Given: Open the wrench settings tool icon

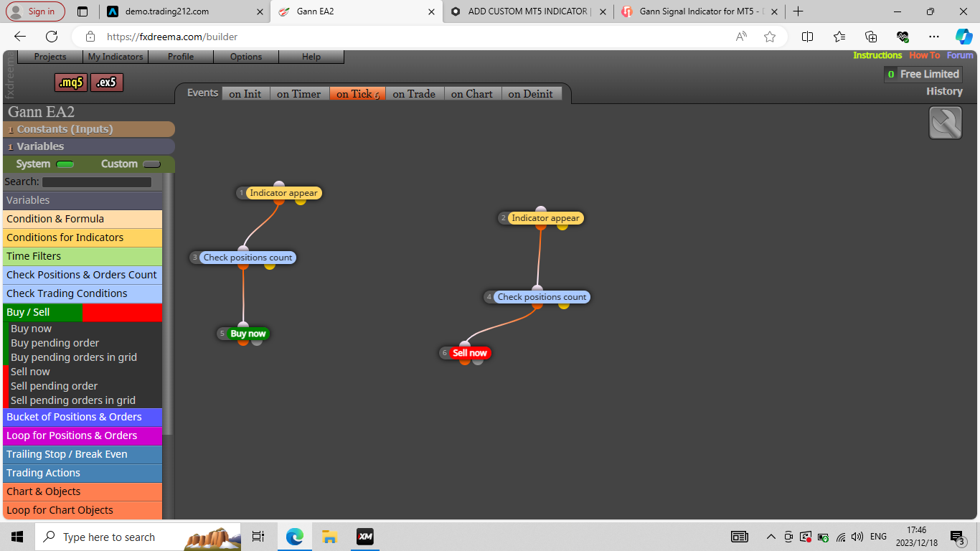Looking at the screenshot, I should click(x=946, y=123).
